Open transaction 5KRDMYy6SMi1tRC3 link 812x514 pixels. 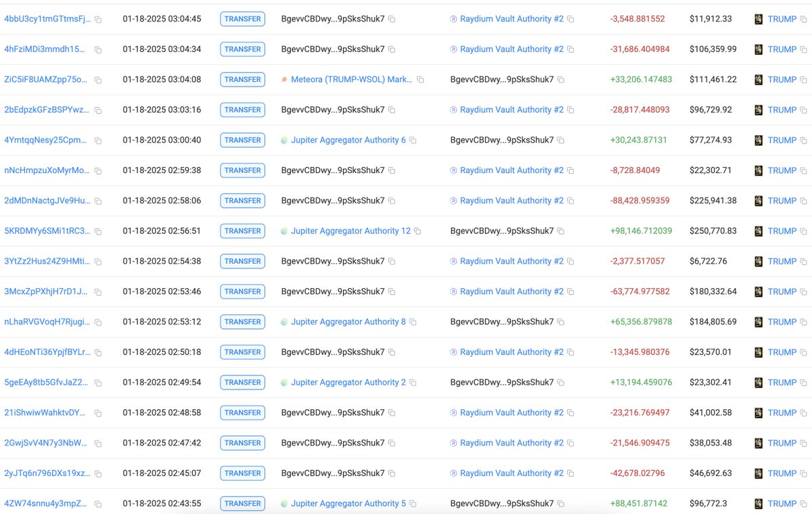pyautogui.click(x=47, y=231)
